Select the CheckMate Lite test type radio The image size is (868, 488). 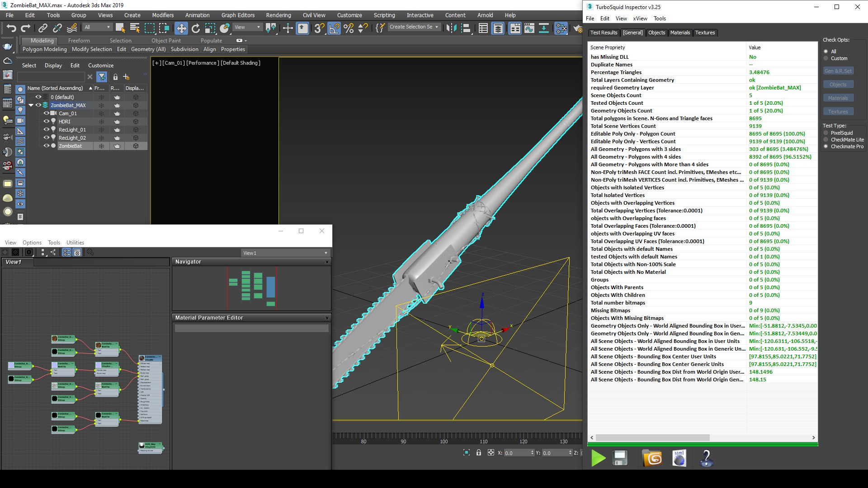pyautogui.click(x=826, y=140)
